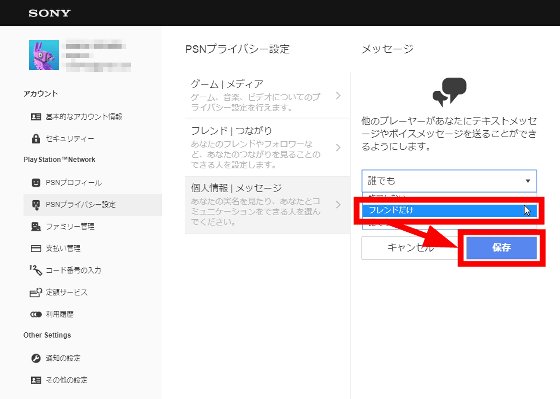Click the PSNプライバシー設定 heading
This screenshot has height=399, width=560.
237,49
